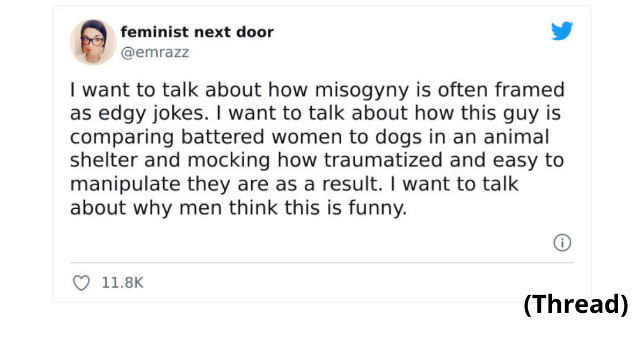Image resolution: width=644 pixels, height=337 pixels.
Task: Select the heart outline below the tweet
Action: click(80, 283)
